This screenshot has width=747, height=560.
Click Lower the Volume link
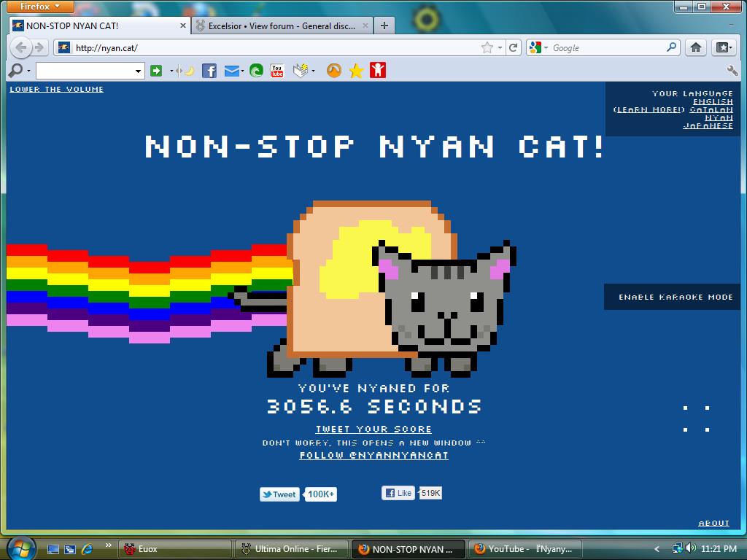[56, 89]
